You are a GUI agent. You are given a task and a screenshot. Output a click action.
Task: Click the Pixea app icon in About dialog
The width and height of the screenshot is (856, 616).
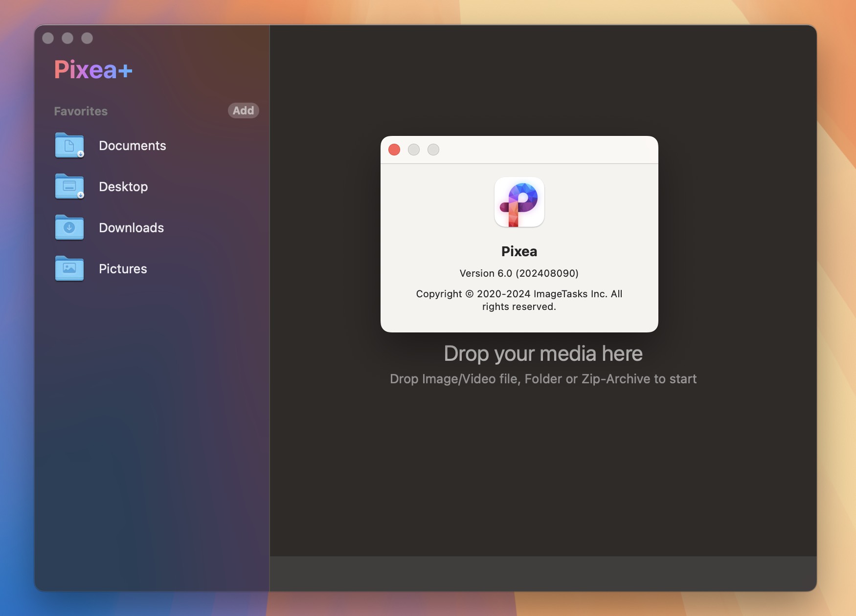519,202
